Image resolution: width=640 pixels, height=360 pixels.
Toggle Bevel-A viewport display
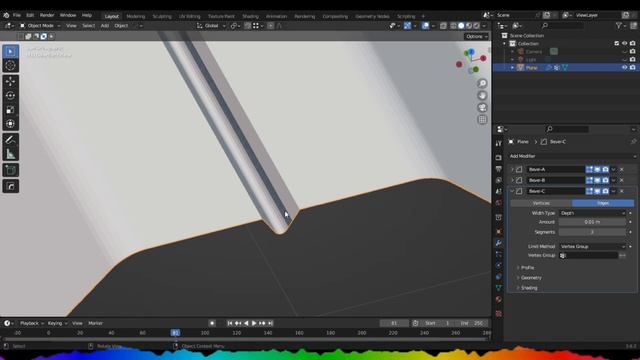click(x=597, y=169)
